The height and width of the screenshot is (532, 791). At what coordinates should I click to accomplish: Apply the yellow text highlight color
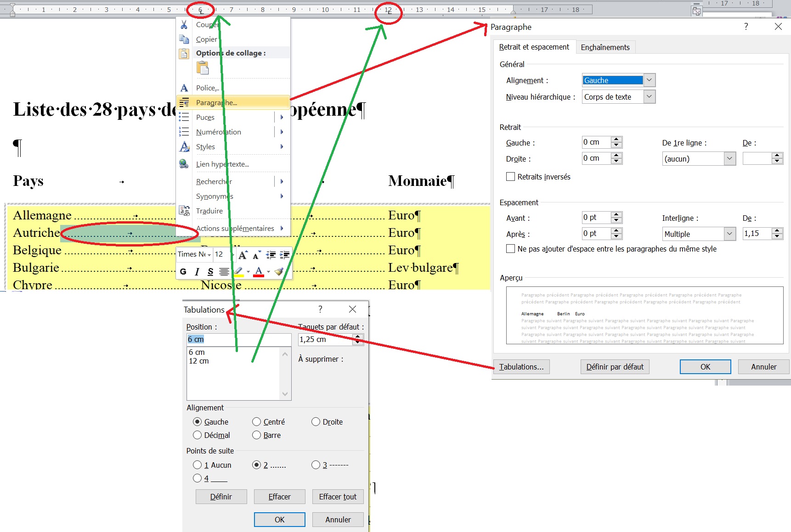(x=238, y=272)
